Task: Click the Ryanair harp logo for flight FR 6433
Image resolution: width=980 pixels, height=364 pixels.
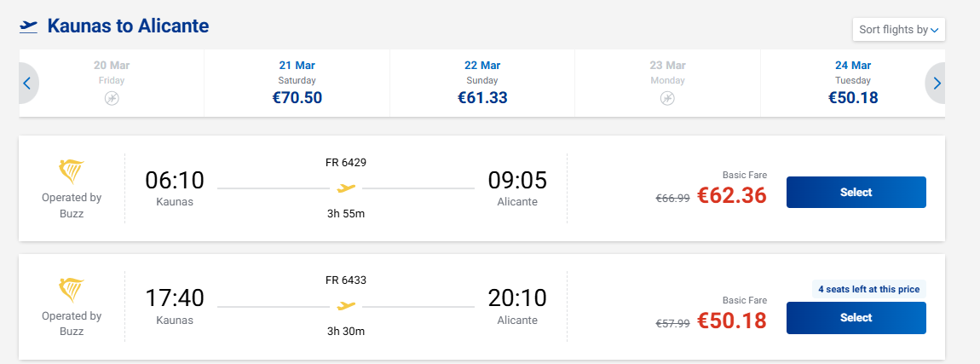Action: coord(72,290)
